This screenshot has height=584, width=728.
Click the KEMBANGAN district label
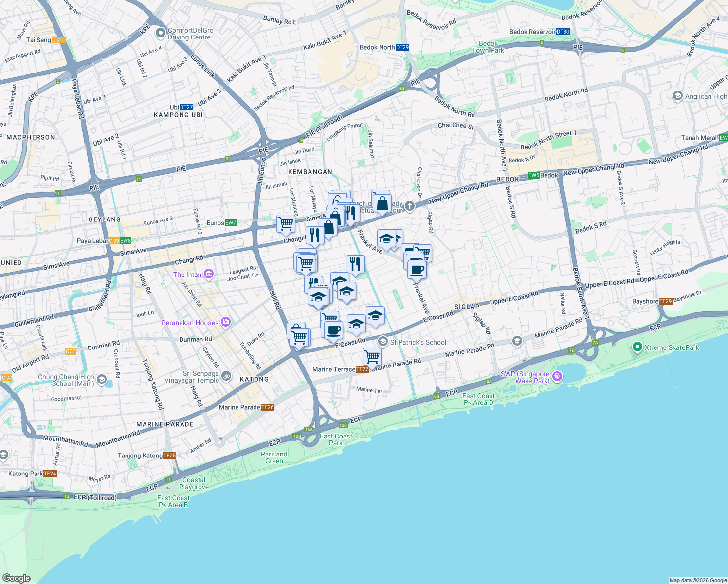coord(310,172)
